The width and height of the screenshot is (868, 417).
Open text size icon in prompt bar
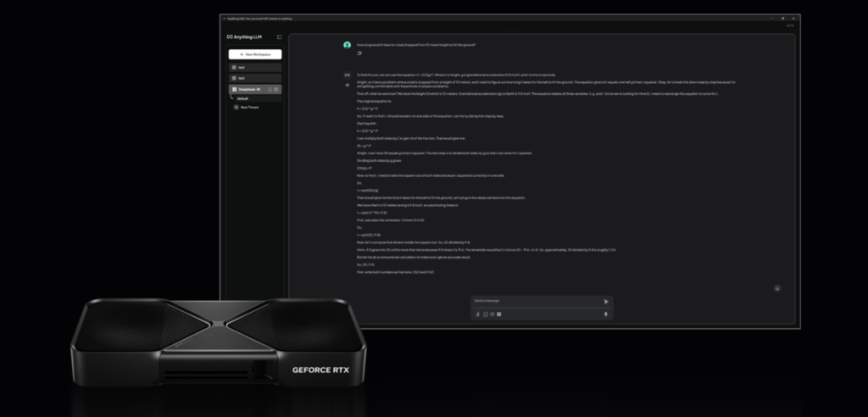point(498,314)
